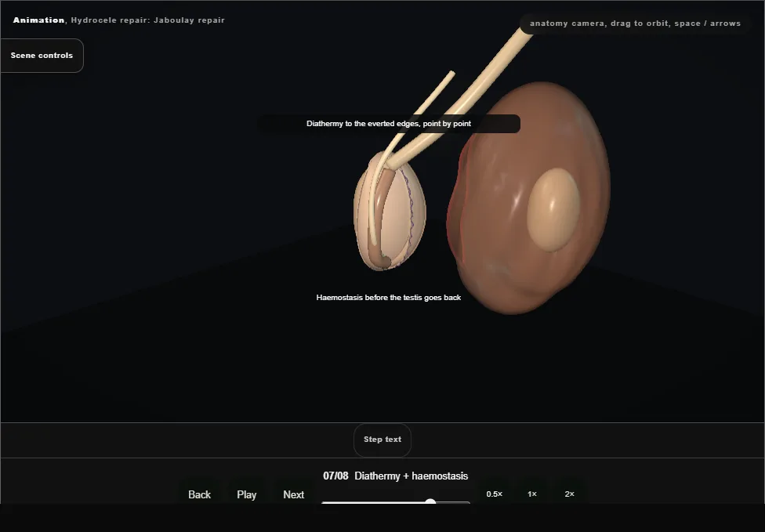Click the step title 'Diathermy + haemostasis'
This screenshot has width=765, height=532.
[412, 476]
